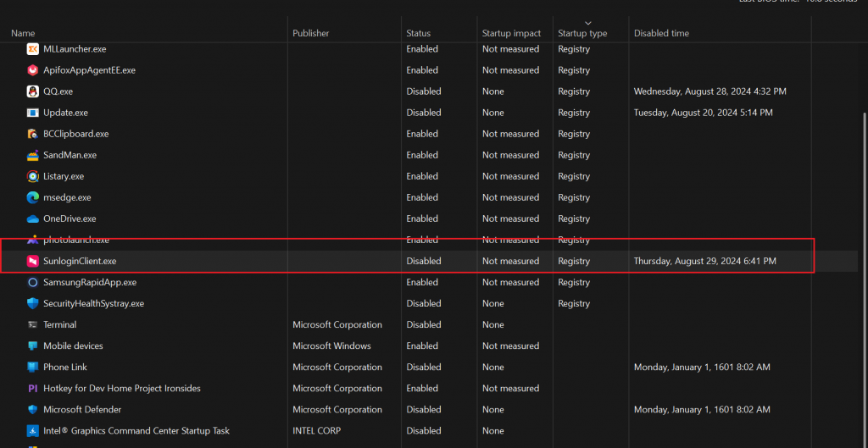Click Microsoft Windows publisher of Mobile devices
Viewport: 868px width, 448px height.
tap(331, 346)
